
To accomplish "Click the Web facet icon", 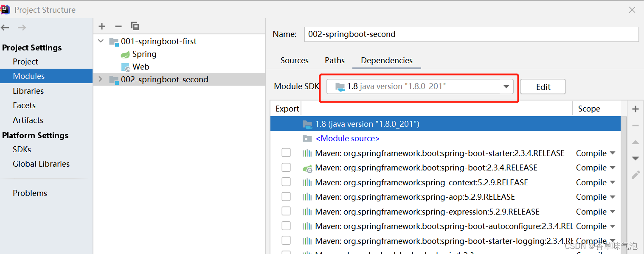I will coord(126,67).
